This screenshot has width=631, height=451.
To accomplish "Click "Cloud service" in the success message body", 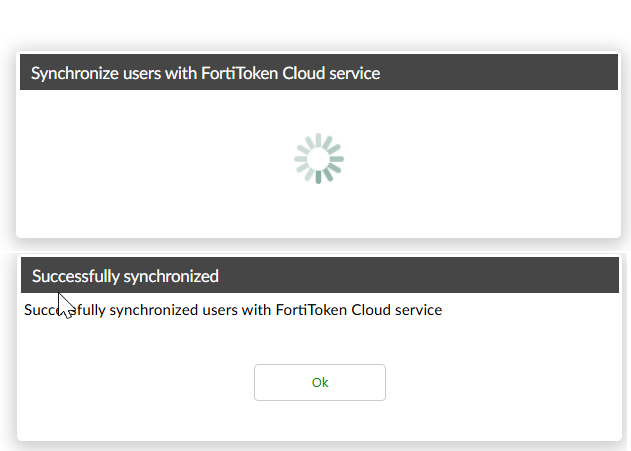I will click(397, 310).
